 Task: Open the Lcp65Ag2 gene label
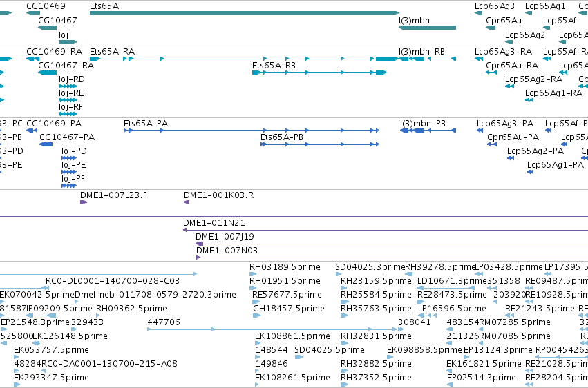pos(525,35)
